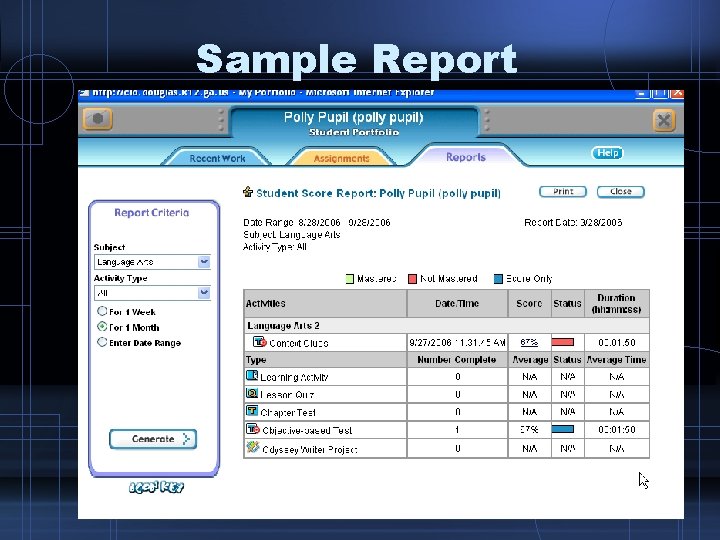Click the Print button

pyautogui.click(x=563, y=191)
